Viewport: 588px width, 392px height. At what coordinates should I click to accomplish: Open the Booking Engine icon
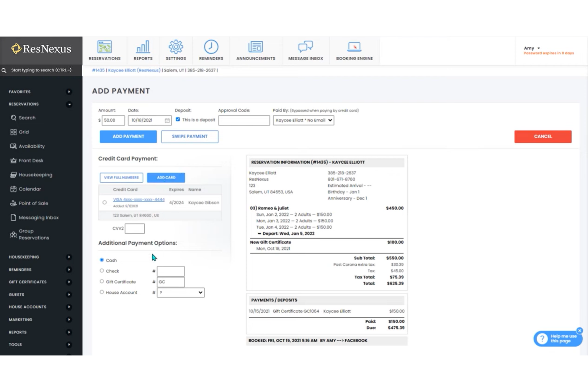click(354, 50)
